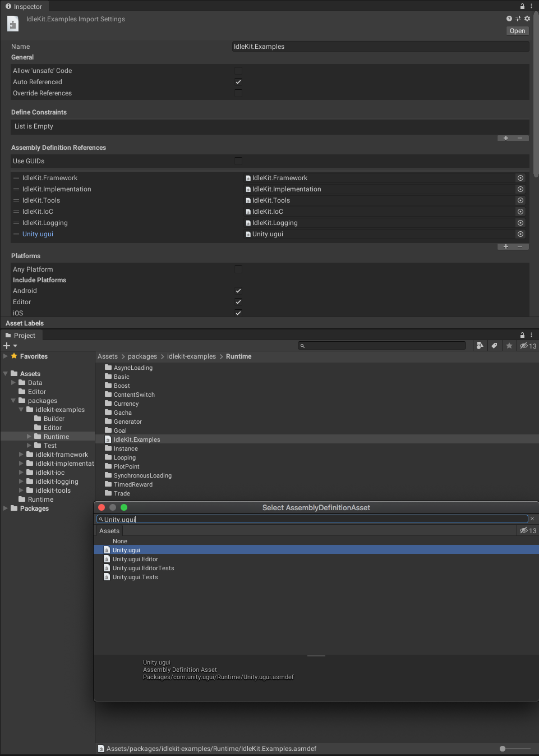Add an Assembly Definition Reference entry
Screen dimensions: 539x756
click(506, 246)
